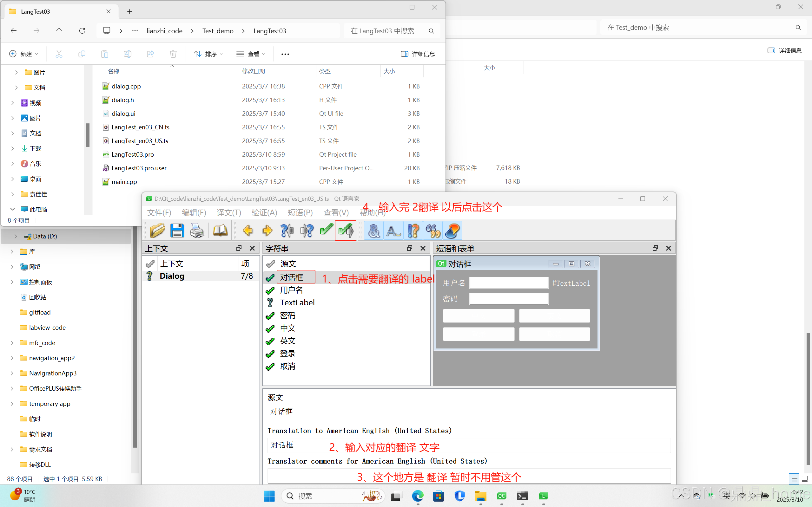Save the translation with floppy disk icon
The height and width of the screenshot is (507, 812).
pos(177,231)
